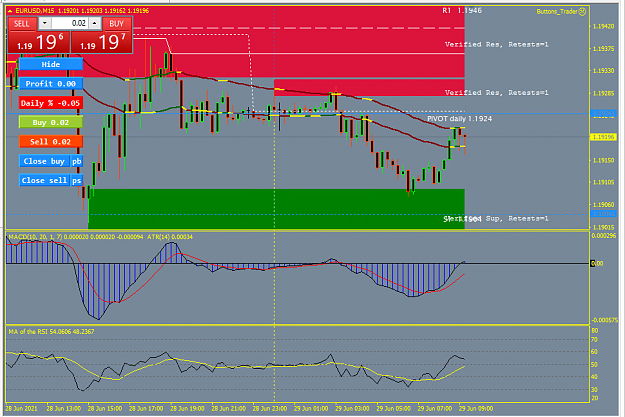
Task: Click the Close buy button
Action: (x=44, y=161)
